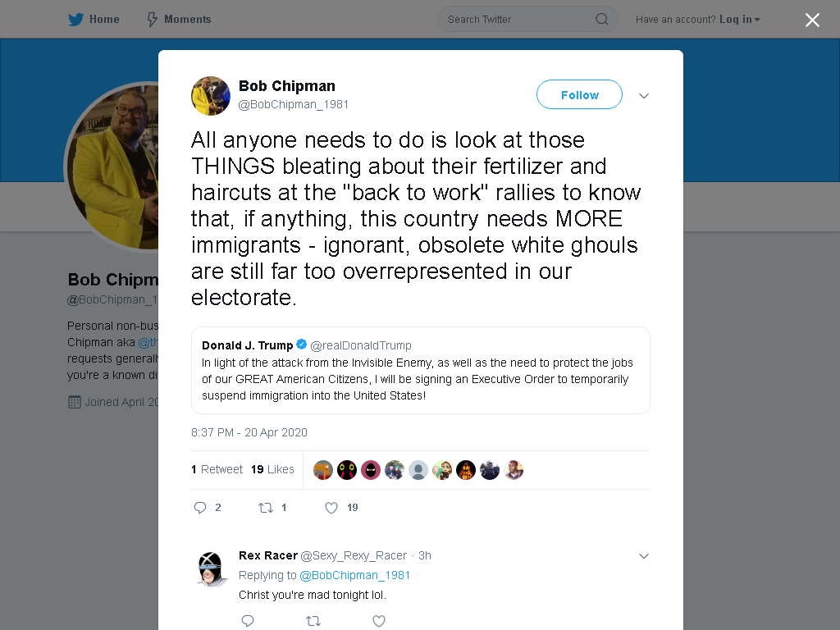Reply to Bob Chipman's tweet via speech bubble icon

[200, 507]
